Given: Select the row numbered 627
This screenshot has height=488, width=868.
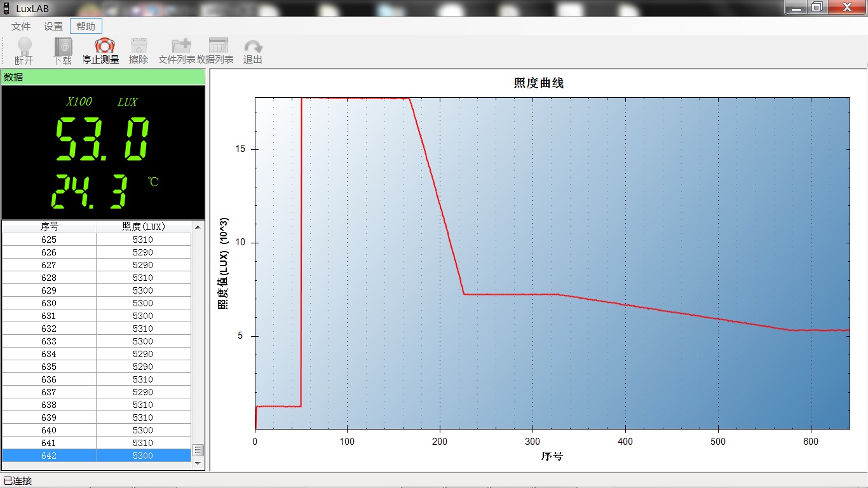Looking at the screenshot, I should pyautogui.click(x=97, y=265).
